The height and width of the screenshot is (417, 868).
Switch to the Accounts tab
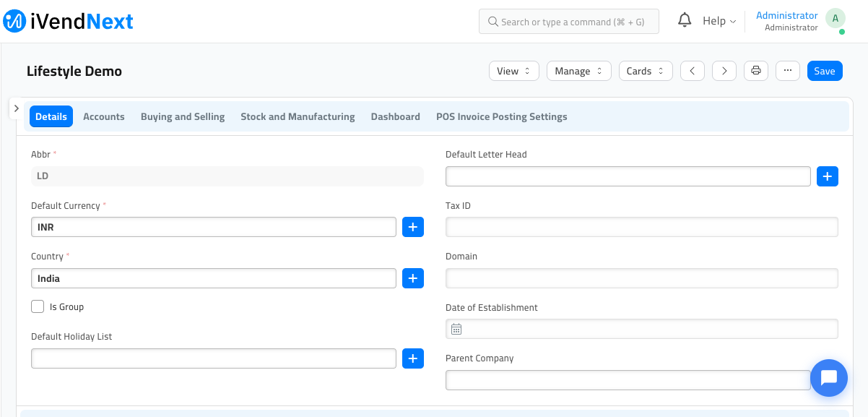point(104,116)
